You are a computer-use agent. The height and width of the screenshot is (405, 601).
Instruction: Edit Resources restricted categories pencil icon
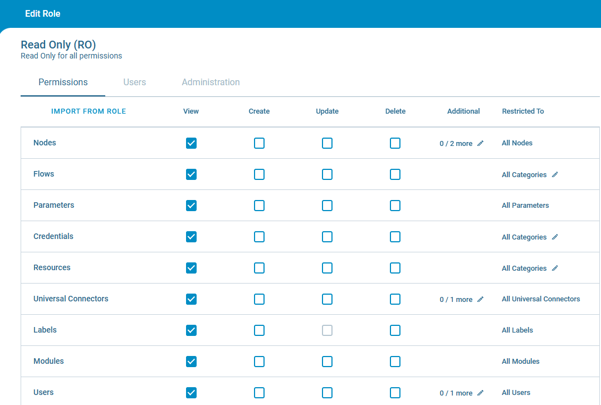click(555, 268)
